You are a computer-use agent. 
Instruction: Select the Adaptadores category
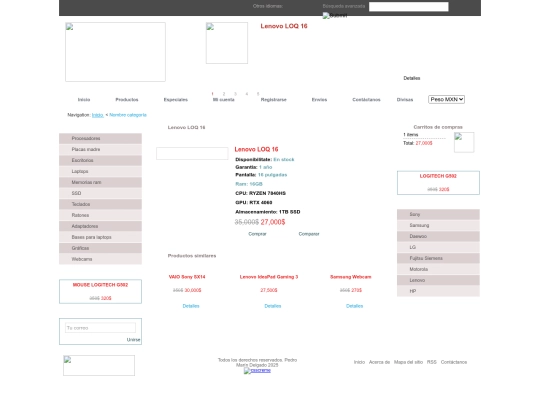[x=100, y=226]
